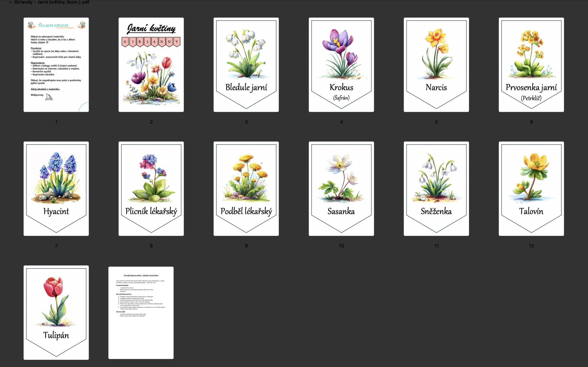
Task: Select the Šuplobot license page thumbnail
Action: (56, 65)
